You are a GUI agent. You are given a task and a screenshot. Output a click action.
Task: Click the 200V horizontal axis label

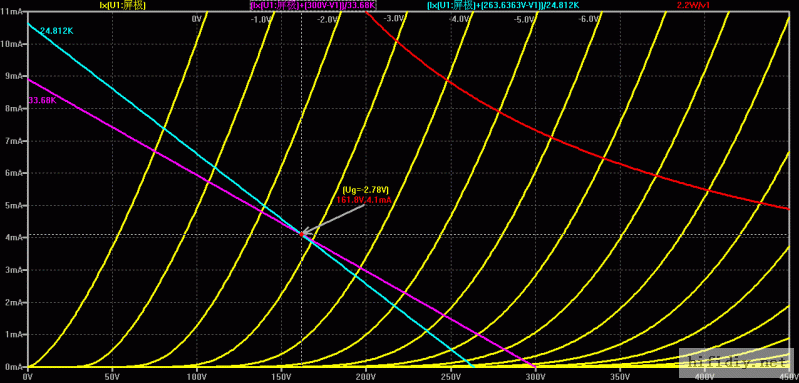pyautogui.click(x=366, y=376)
